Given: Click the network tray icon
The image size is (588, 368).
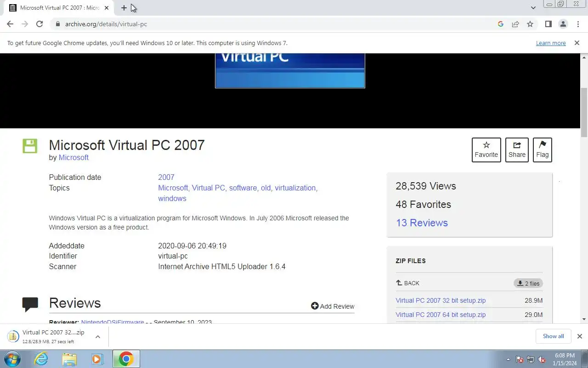Looking at the screenshot, I should (x=531, y=359).
